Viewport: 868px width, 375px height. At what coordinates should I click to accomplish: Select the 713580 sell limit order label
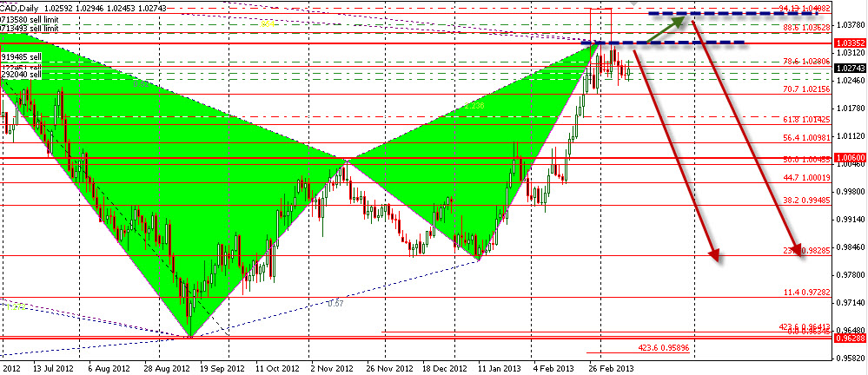[30, 18]
